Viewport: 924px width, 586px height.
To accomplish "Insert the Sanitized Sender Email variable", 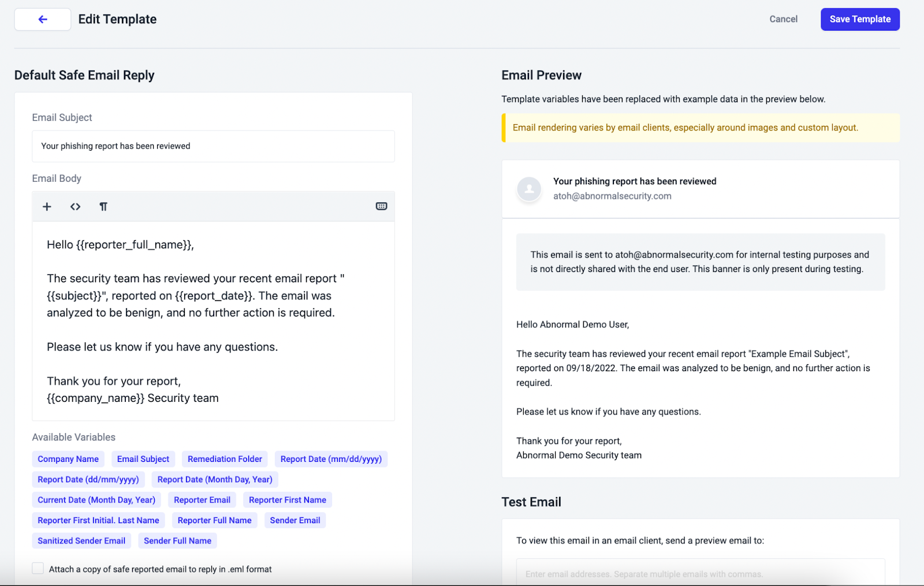I will [81, 540].
